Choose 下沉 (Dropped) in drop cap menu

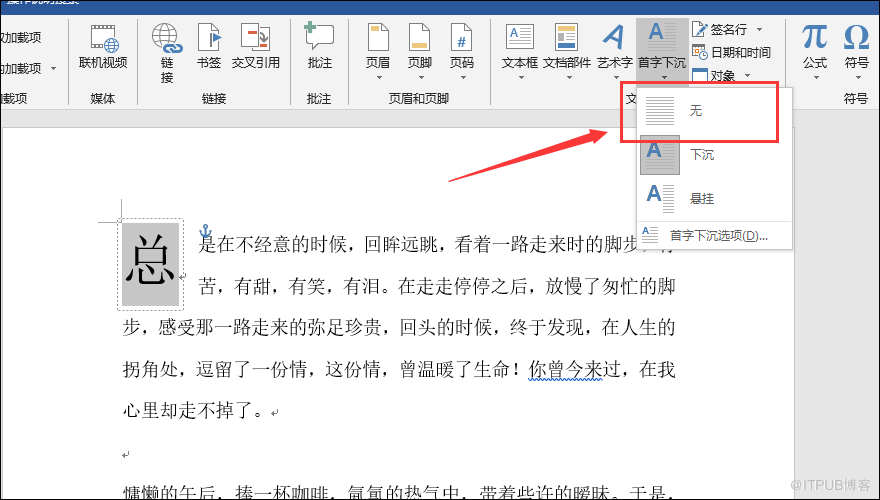pyautogui.click(x=701, y=155)
